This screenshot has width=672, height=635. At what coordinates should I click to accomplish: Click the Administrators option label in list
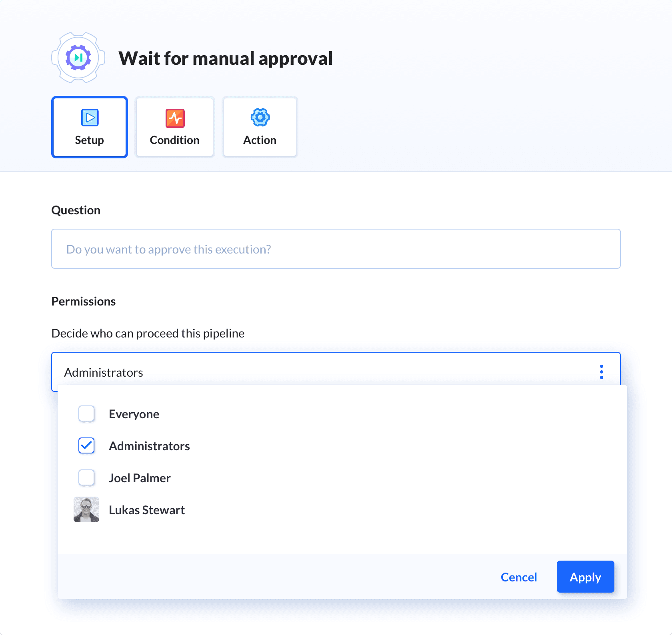point(149,446)
